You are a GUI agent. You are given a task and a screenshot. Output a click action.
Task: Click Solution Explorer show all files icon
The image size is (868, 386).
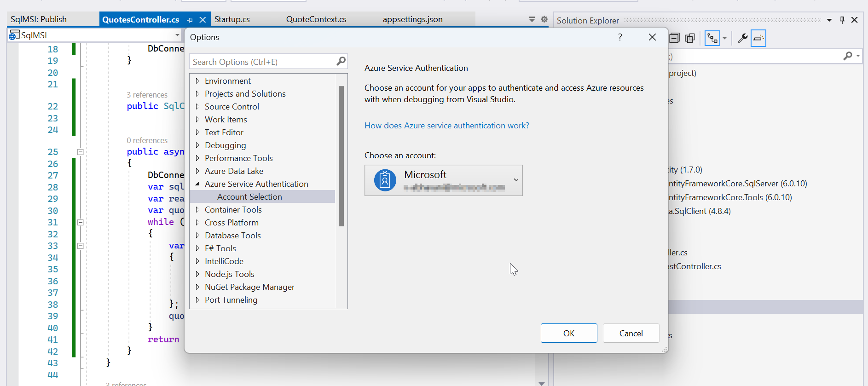tap(690, 38)
